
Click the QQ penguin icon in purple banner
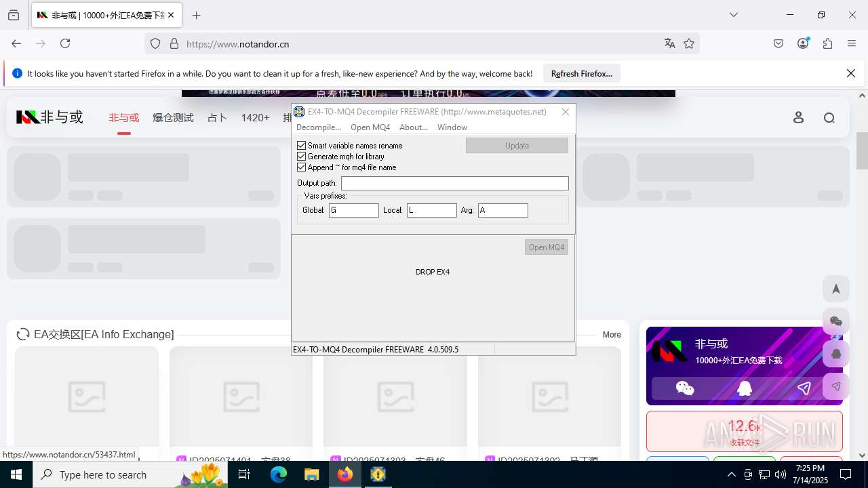click(745, 388)
